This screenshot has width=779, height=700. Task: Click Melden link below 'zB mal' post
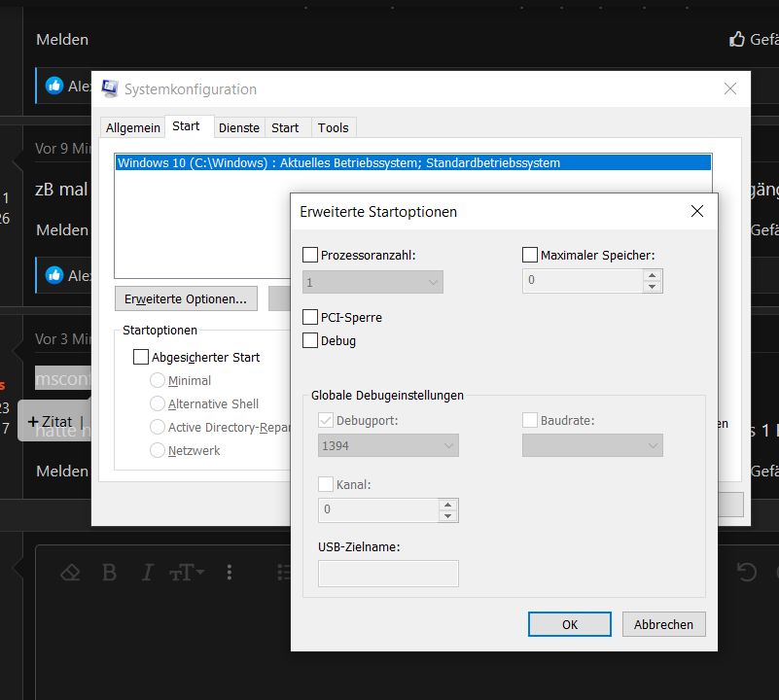point(62,229)
